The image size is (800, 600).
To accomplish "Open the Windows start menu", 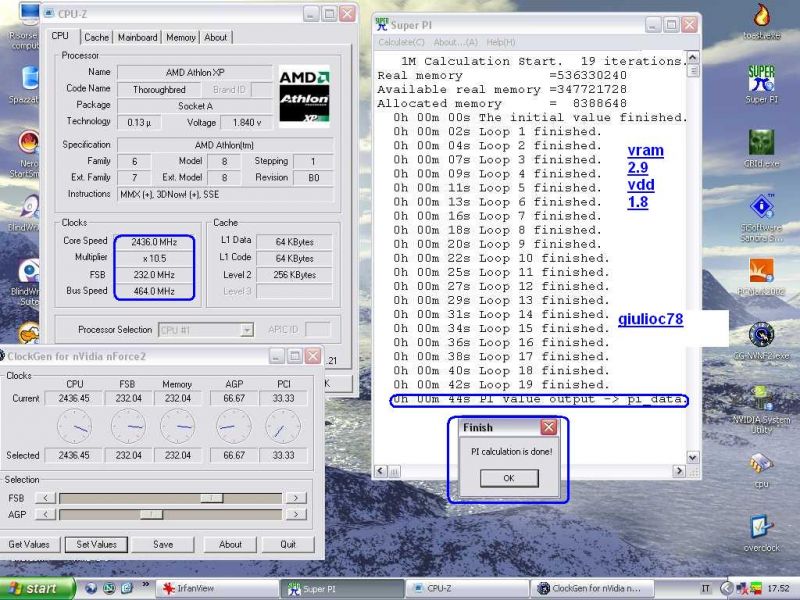I will coord(37,588).
